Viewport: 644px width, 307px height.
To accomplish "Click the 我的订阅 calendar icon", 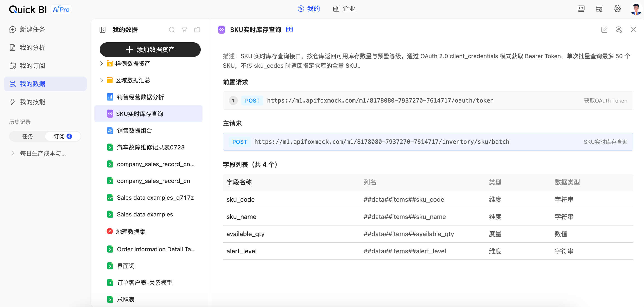I will [x=13, y=66].
